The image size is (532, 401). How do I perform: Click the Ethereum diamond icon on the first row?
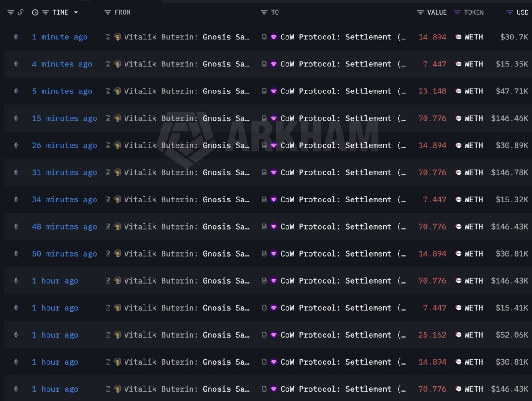coord(16,37)
